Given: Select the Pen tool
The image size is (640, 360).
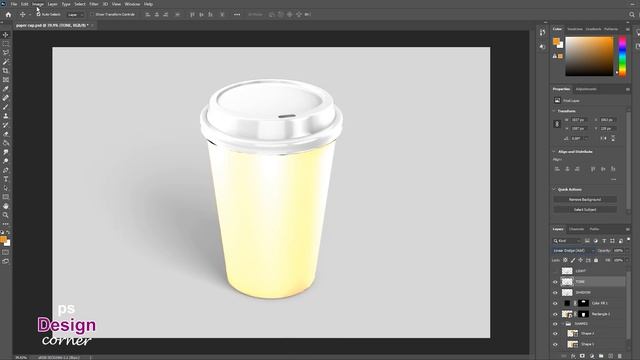Looking at the screenshot, I should 6,170.
